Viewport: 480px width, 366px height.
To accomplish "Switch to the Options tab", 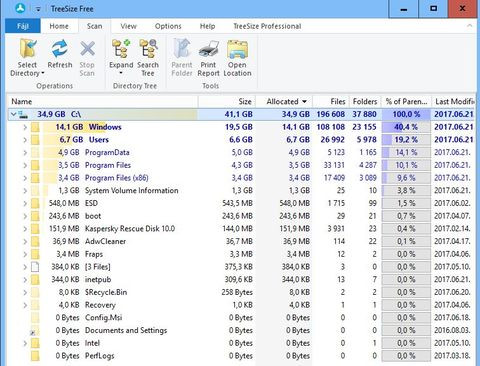I will click(168, 26).
